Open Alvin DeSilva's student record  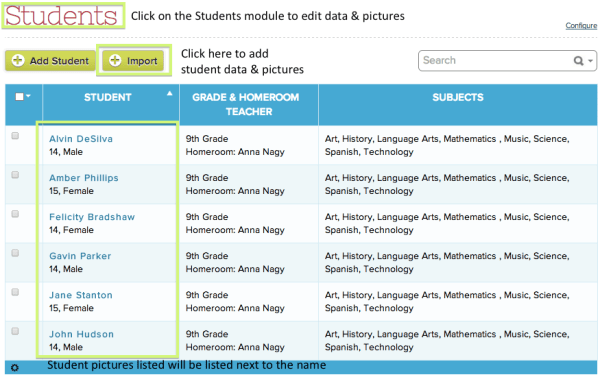tap(81, 139)
